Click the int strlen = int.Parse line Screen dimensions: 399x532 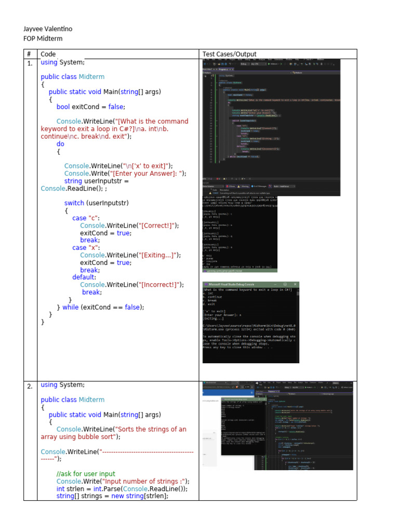pos(122,489)
